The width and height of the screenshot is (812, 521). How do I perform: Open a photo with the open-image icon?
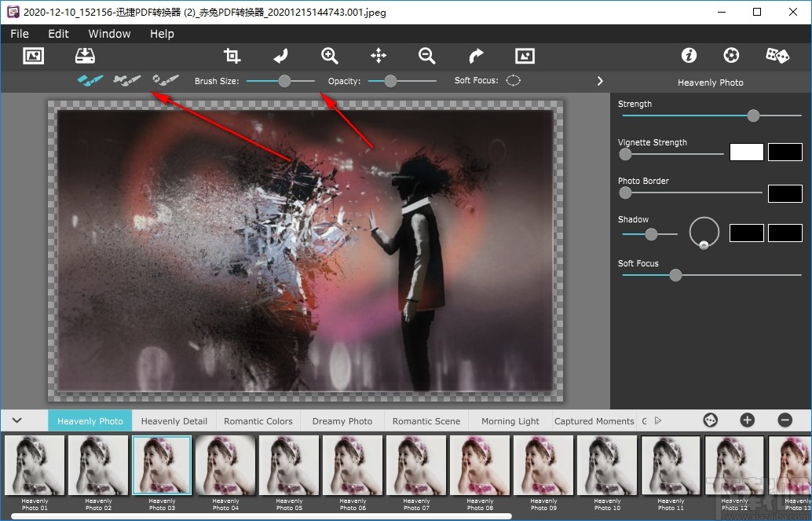point(34,56)
